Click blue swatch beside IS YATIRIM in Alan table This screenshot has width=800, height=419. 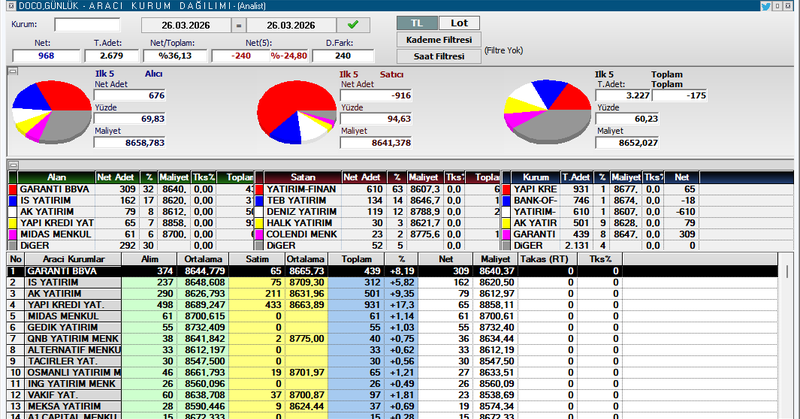coord(13,201)
